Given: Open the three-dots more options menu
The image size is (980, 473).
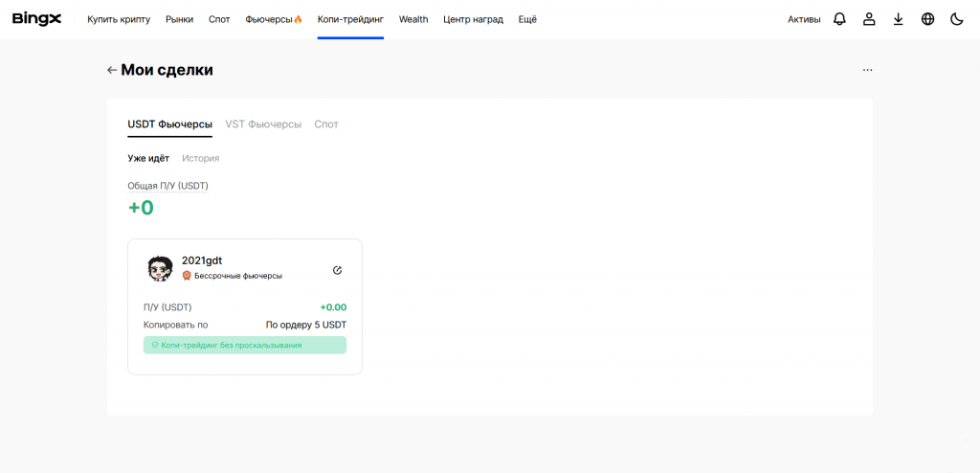Looking at the screenshot, I should point(867,70).
